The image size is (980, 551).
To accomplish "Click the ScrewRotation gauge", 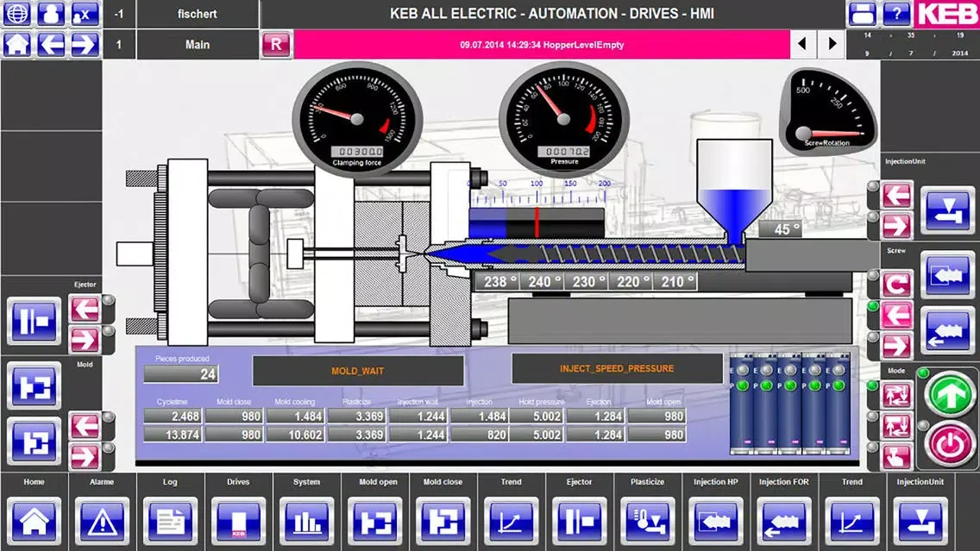I will (x=827, y=112).
